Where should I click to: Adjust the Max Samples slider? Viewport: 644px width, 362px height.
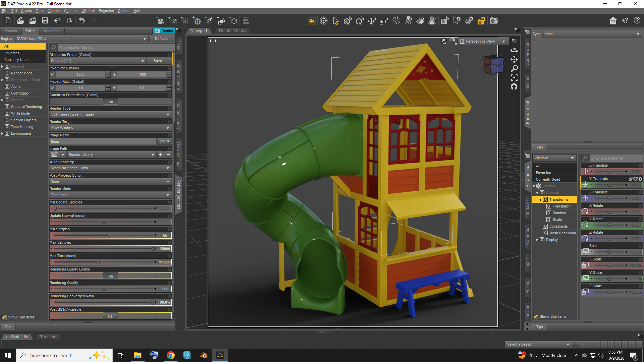coord(104,249)
